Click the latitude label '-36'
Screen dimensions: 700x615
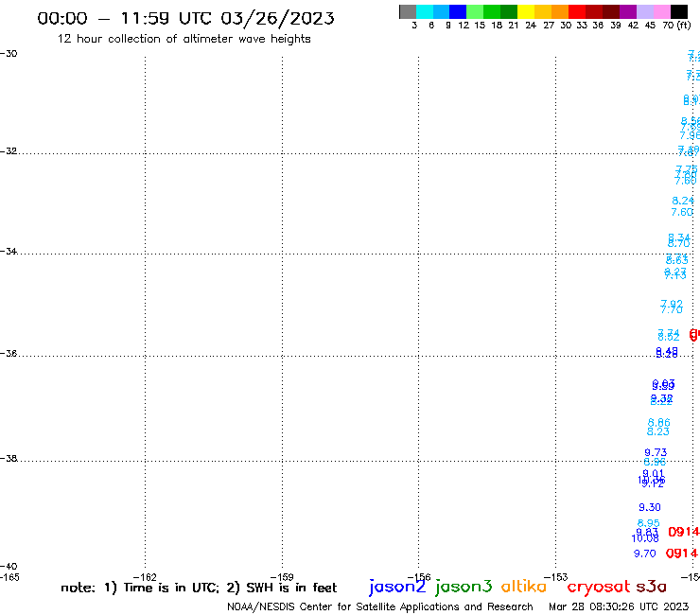(x=9, y=353)
